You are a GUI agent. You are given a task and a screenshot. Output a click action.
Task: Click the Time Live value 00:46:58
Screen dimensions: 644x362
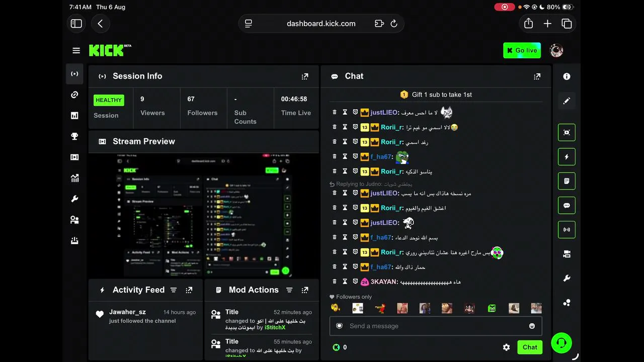coord(294,99)
